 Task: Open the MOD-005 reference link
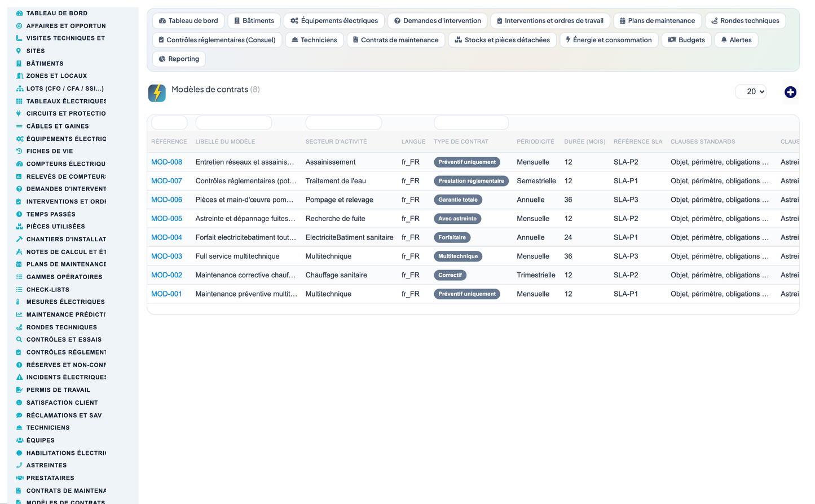pyautogui.click(x=166, y=219)
